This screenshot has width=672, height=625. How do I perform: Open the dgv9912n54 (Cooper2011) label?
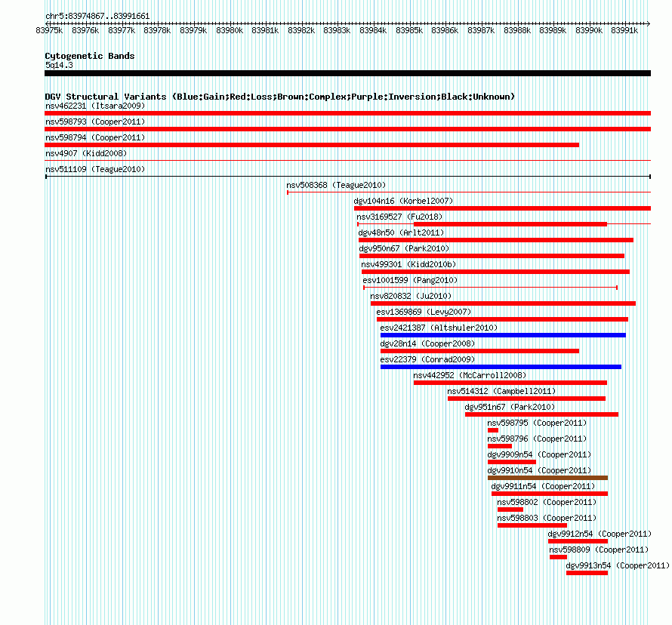[x=600, y=534]
